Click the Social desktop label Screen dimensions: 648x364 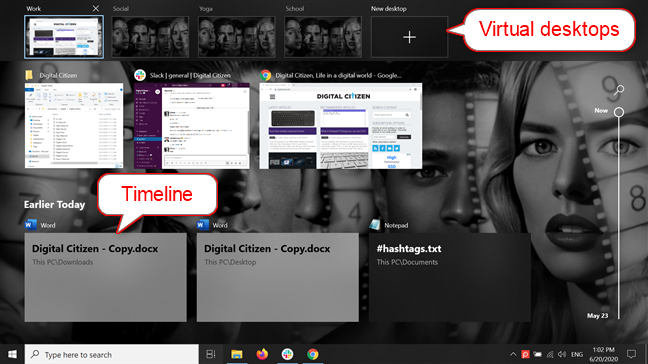121,8
